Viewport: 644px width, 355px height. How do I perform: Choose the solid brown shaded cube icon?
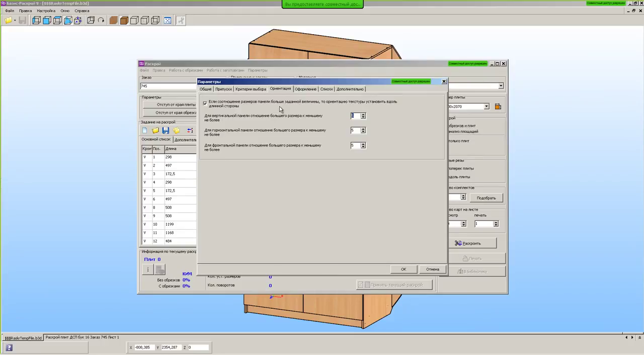pos(114,21)
